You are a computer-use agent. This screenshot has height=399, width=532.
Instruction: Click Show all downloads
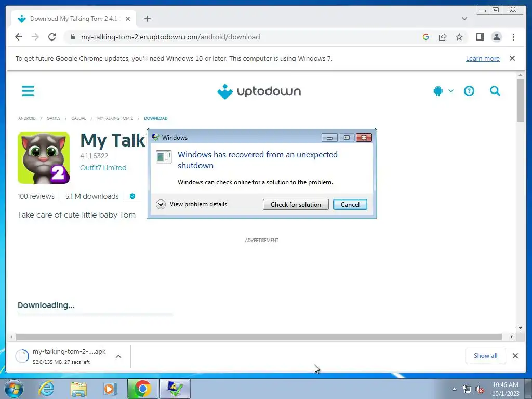pyautogui.click(x=486, y=356)
